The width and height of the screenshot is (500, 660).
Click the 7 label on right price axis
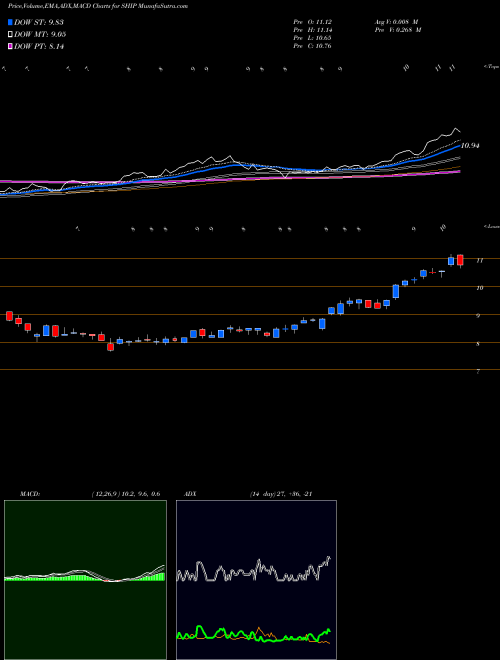pyautogui.click(x=478, y=372)
